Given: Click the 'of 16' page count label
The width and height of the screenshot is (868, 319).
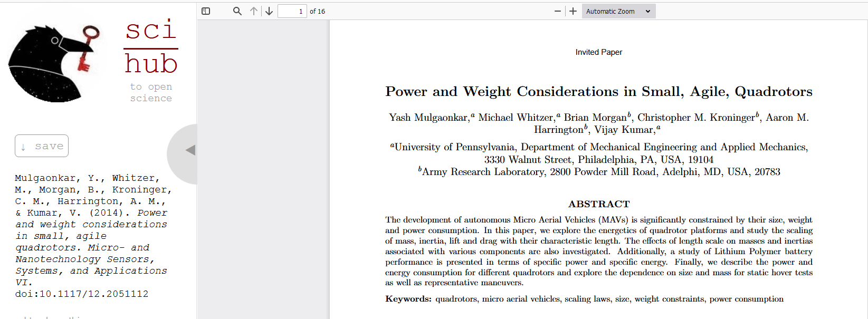Looking at the screenshot, I should pyautogui.click(x=317, y=11).
